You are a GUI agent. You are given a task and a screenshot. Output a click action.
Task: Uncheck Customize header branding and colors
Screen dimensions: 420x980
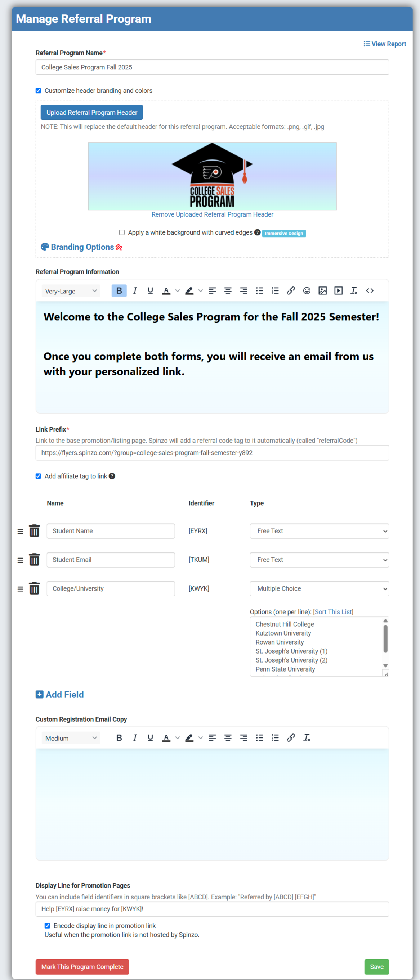coord(38,91)
